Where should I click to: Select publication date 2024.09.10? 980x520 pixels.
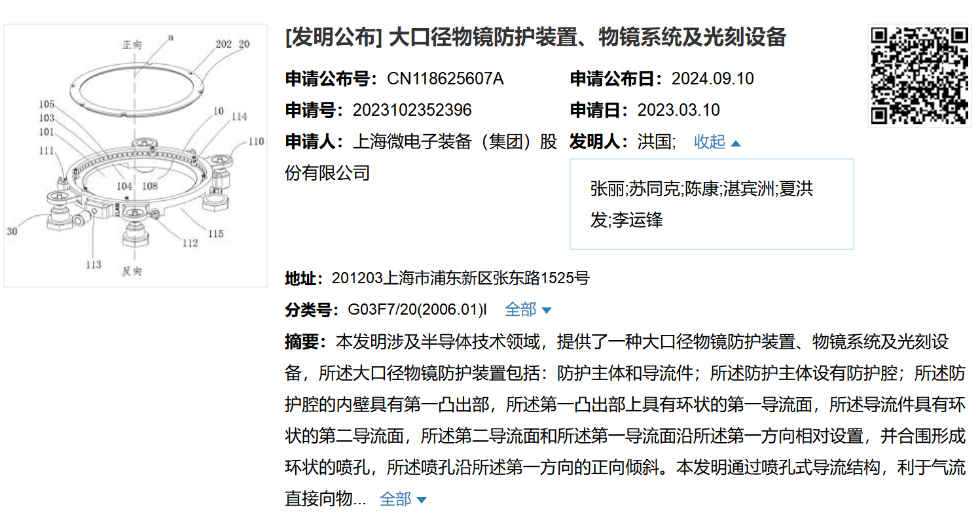pos(713,79)
